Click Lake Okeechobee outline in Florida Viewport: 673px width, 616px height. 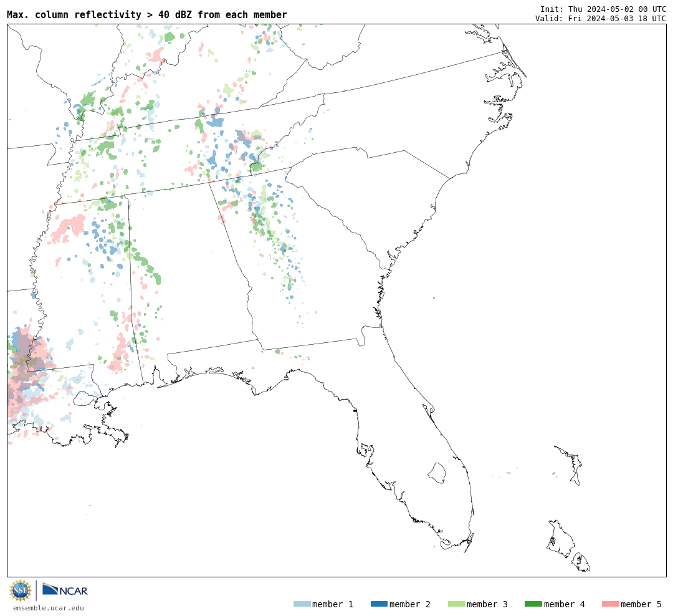coord(437,473)
